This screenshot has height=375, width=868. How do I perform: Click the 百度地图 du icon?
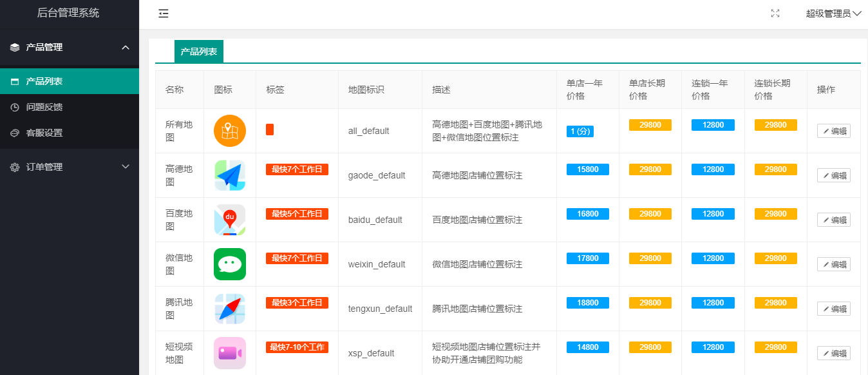[x=229, y=219]
